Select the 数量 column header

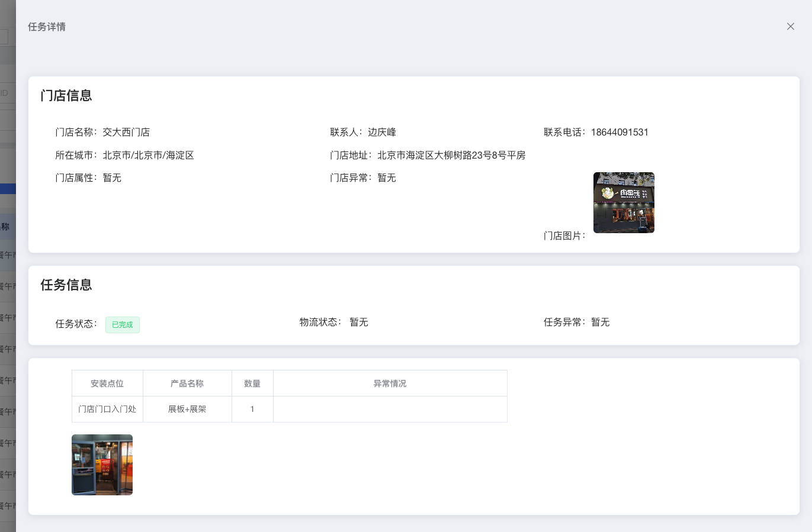252,383
